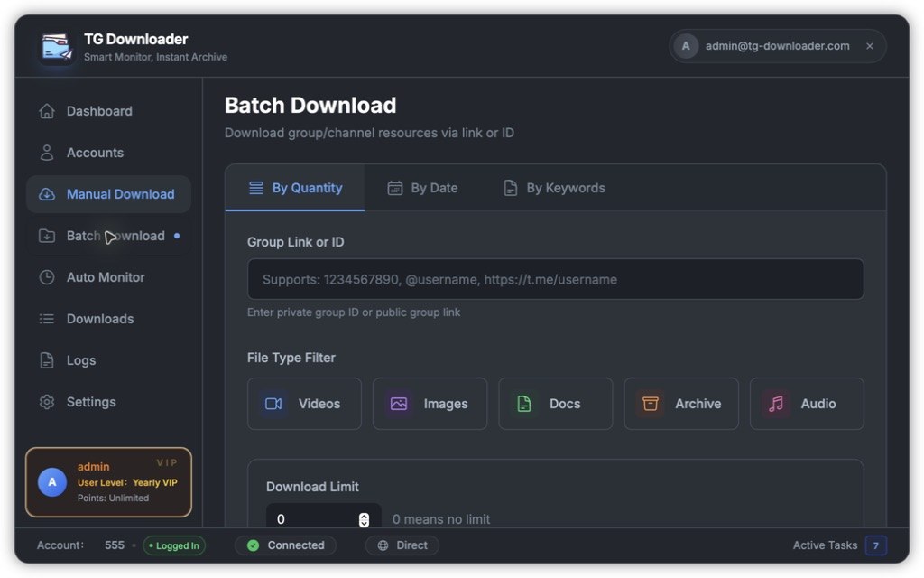The image size is (924, 578).
Task: Toggle the Images file type filter
Action: [x=430, y=404]
